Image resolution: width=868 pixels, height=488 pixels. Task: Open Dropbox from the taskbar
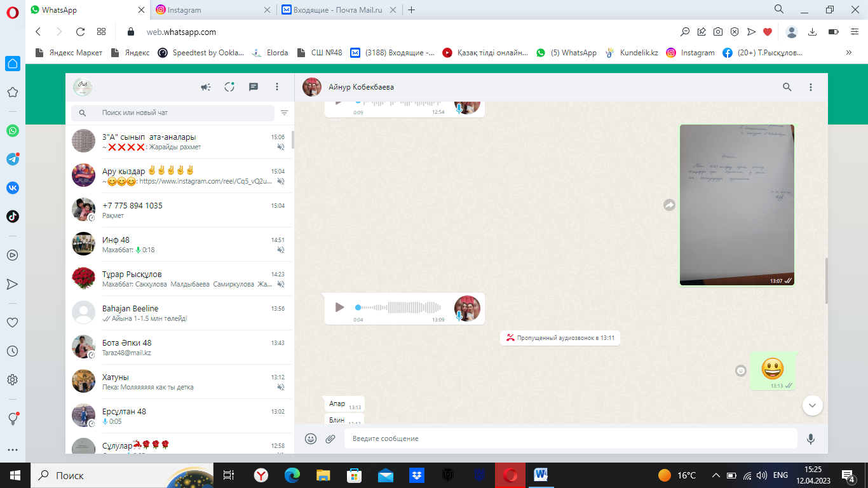[417, 475]
